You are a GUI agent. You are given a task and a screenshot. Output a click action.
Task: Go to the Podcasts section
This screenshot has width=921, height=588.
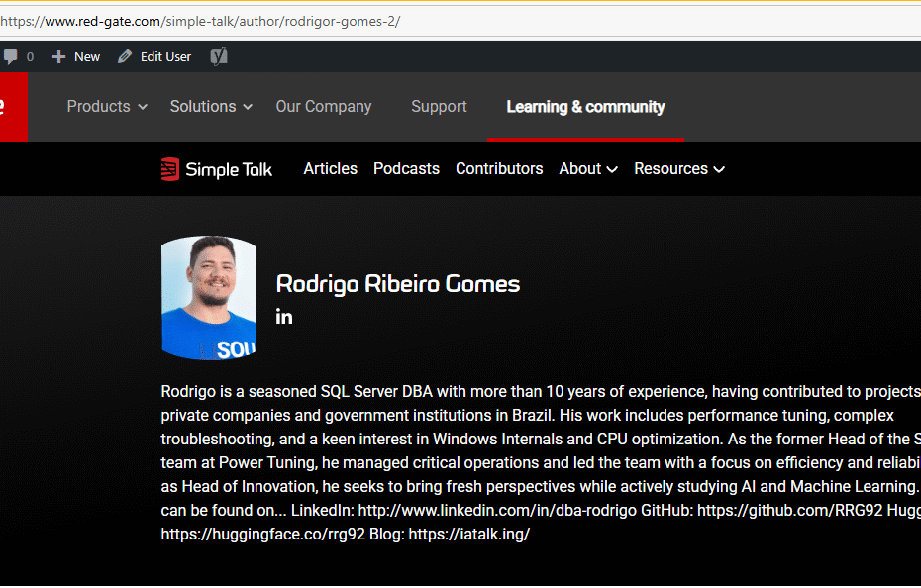tap(406, 169)
